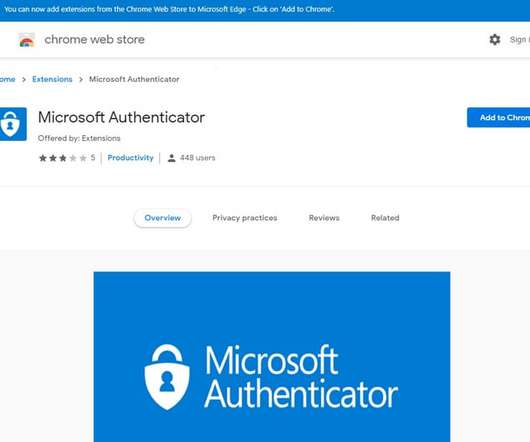Click the first rating star
Screen dimensions: 530x442
(43, 158)
